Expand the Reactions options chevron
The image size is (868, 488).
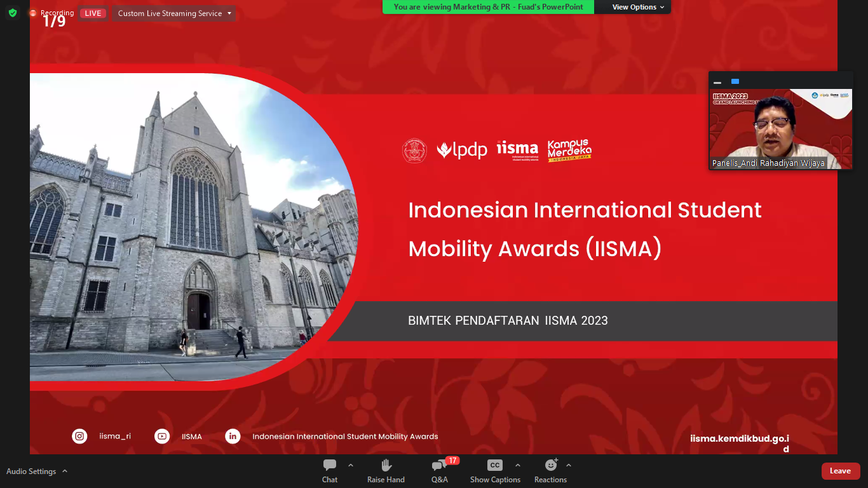[569, 465]
